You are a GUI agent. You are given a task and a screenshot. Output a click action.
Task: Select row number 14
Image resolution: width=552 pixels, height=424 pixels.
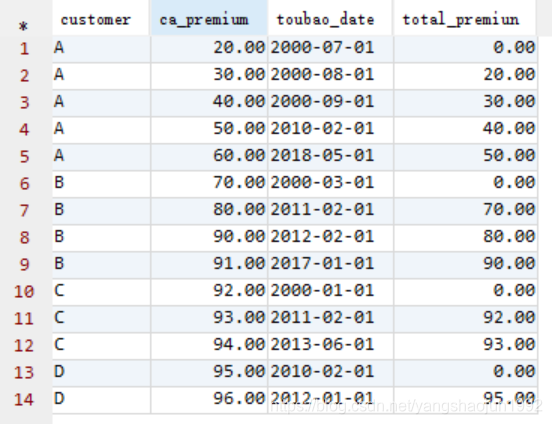26,400
